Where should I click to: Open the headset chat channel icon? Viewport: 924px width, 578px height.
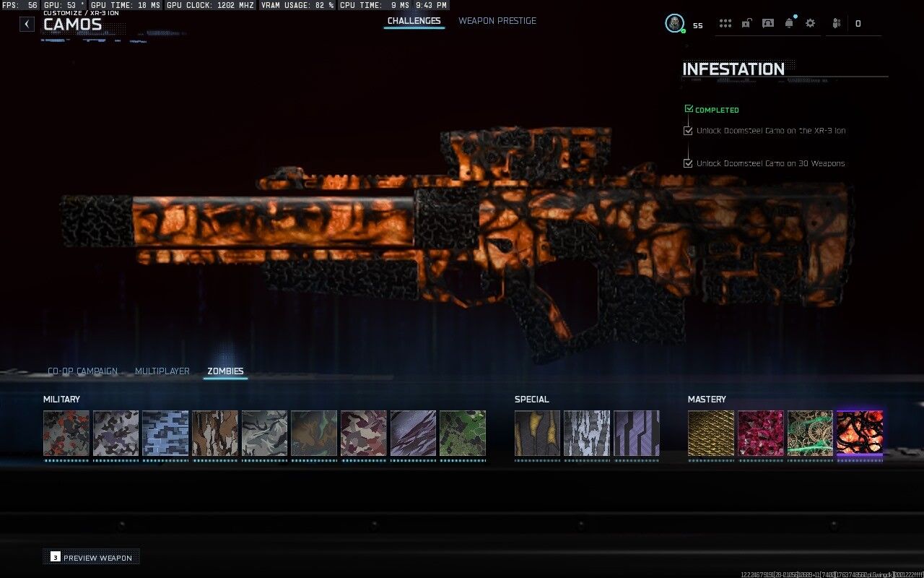click(768, 23)
